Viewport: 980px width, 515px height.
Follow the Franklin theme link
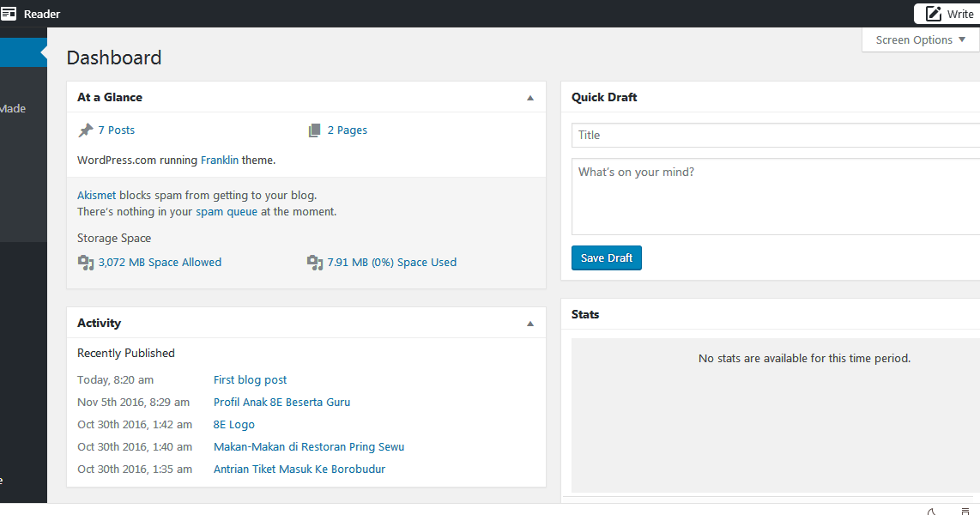(220, 160)
